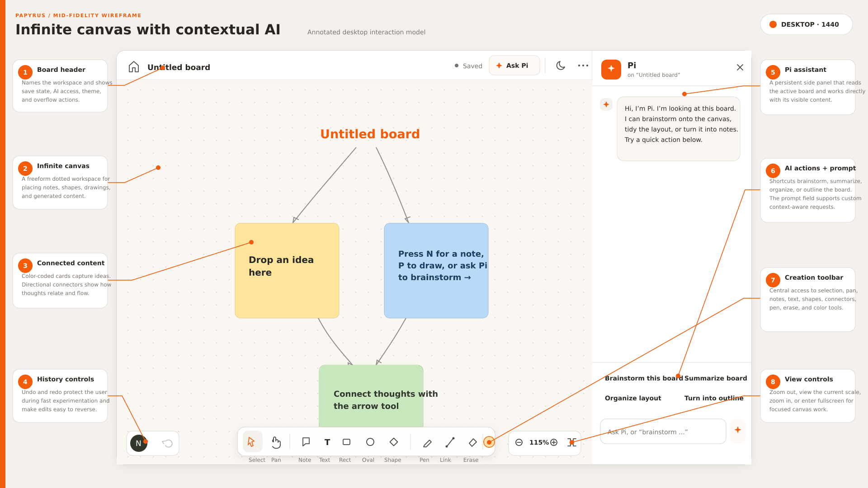Click the orange Pi sparkle logo

pyautogui.click(x=611, y=70)
